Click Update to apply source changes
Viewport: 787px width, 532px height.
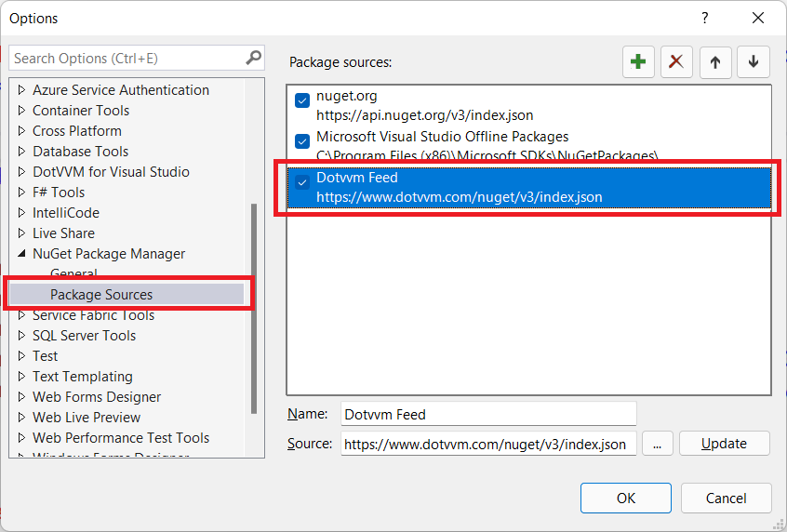[x=725, y=444]
